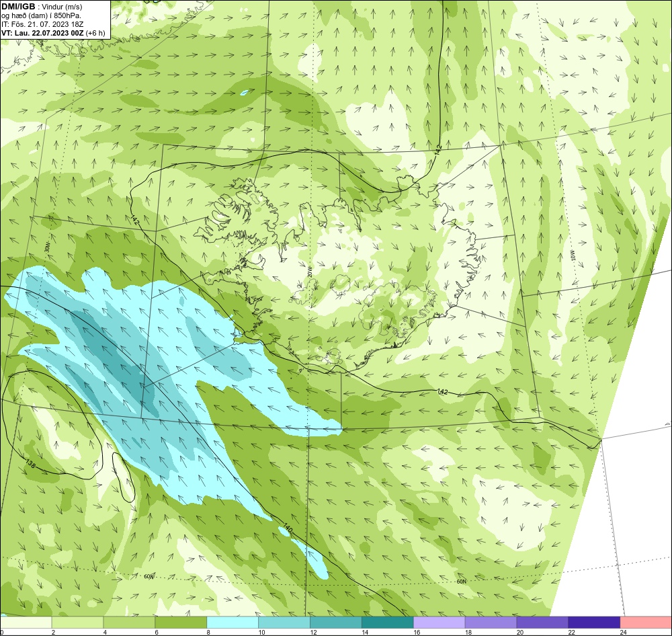Click the legend value '12'
Viewport: 672px width, 636px height.
[314, 632]
